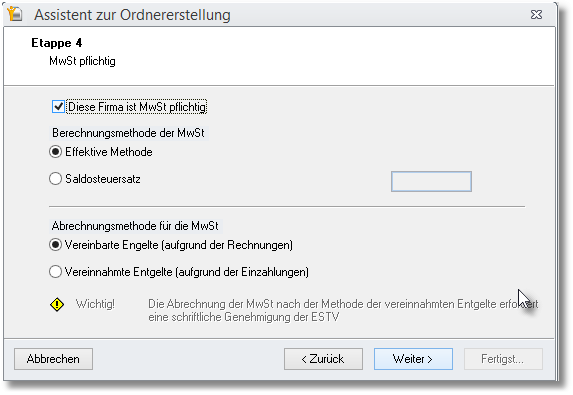Click the yellow warning diamond icon
573x395 pixels.
coord(57,304)
